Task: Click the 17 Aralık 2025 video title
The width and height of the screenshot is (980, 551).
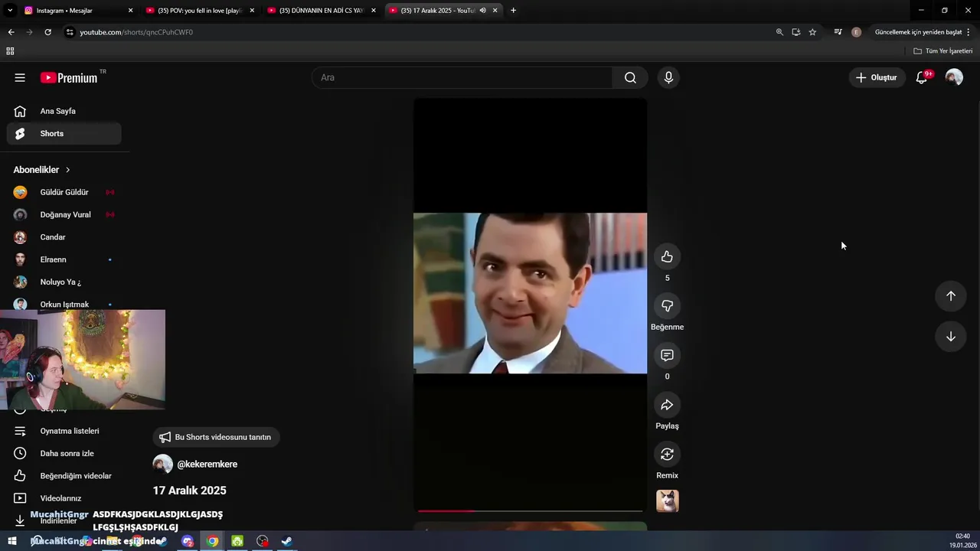Action: tap(189, 491)
